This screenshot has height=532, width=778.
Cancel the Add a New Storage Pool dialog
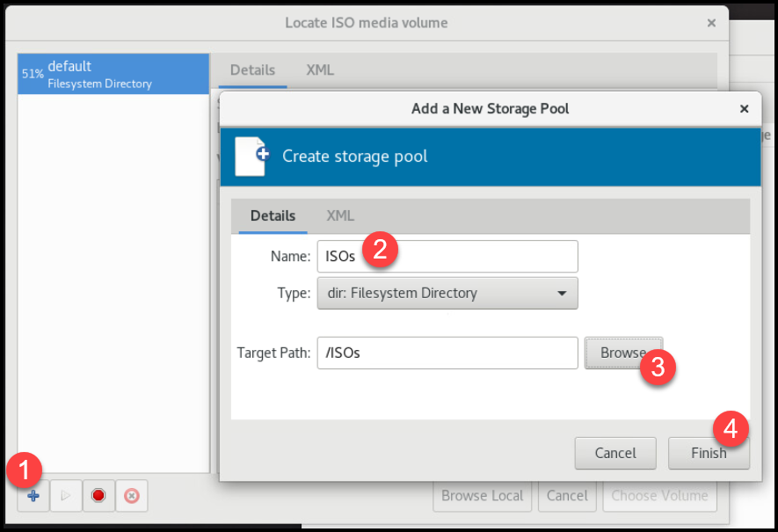[x=614, y=453]
